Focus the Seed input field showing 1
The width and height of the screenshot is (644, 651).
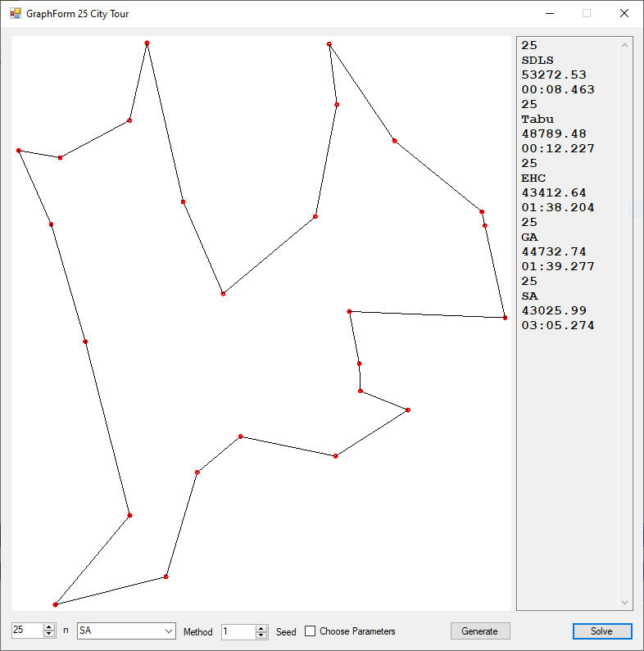click(238, 632)
